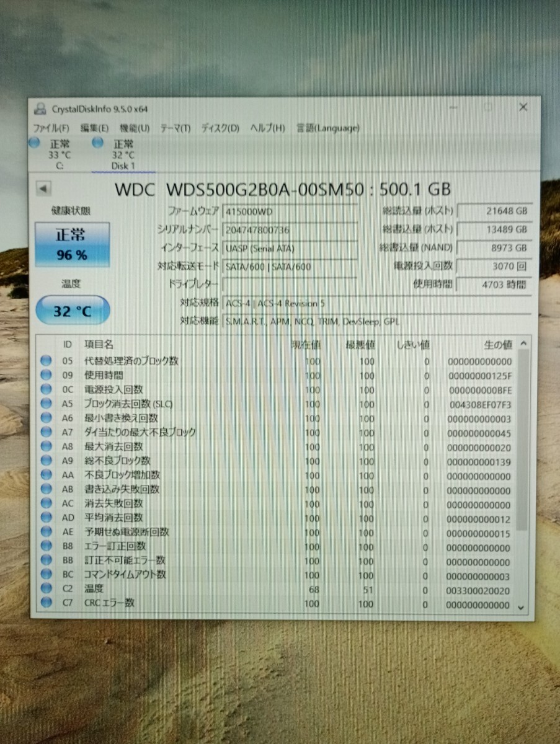Viewport: 560px width, 744px height.
Task: Switch to the Disk 1 tab
Action: click(122, 154)
